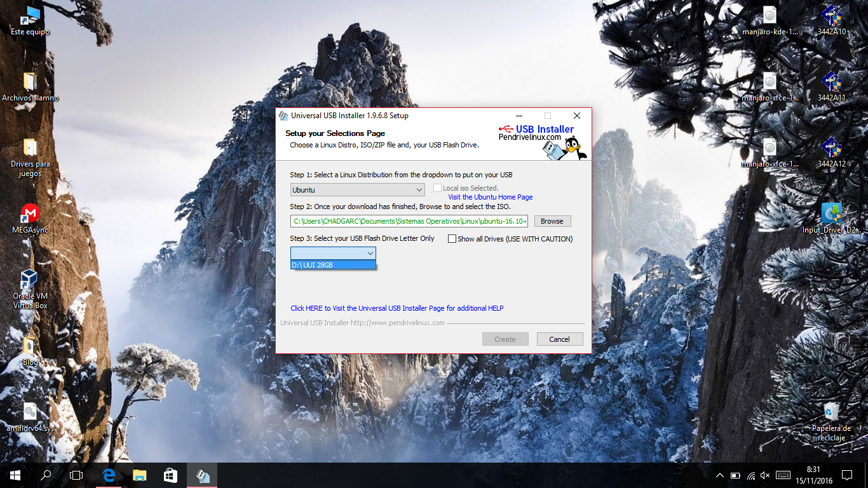Click the muted volume tray icon

pyautogui.click(x=765, y=475)
